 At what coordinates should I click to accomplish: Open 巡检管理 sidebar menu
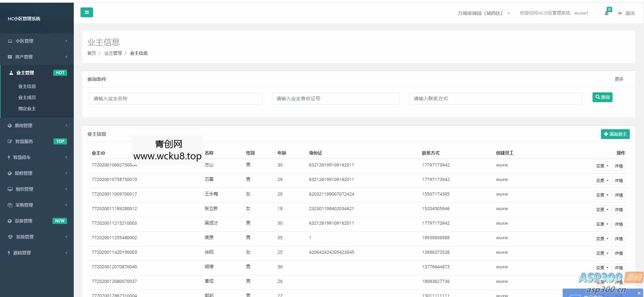tap(37, 253)
